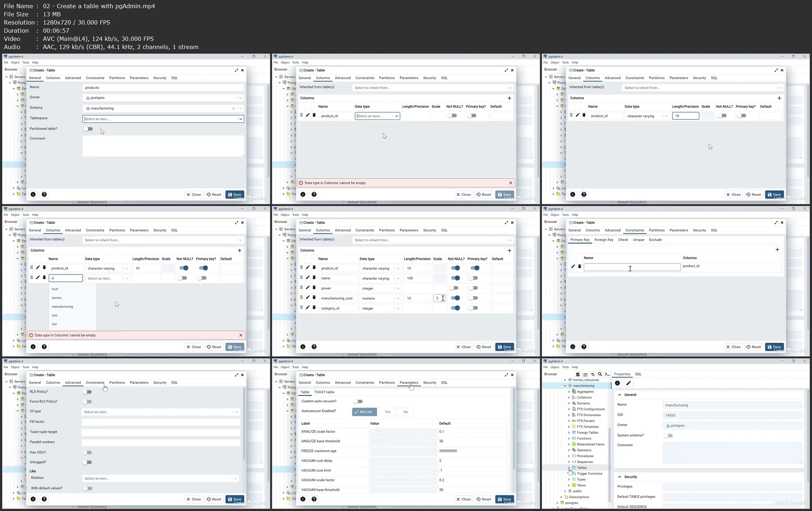
Task: Edit the category_id column using its pencil icon
Action: click(307, 308)
